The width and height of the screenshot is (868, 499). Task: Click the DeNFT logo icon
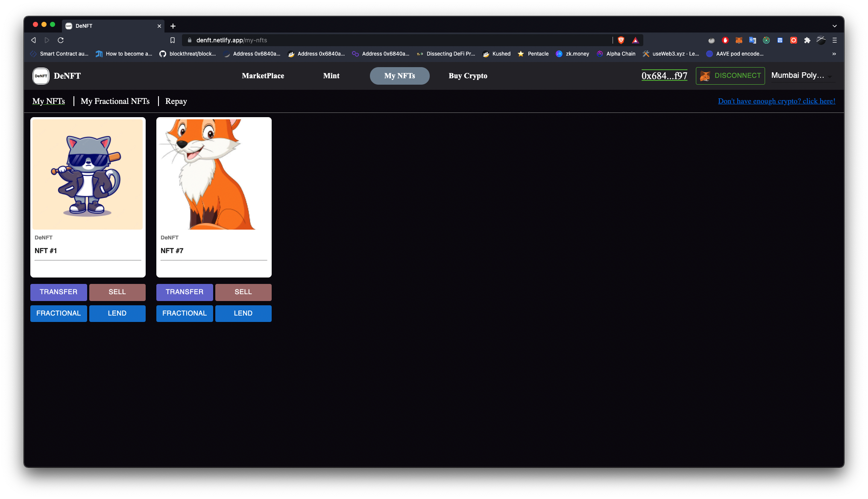click(41, 76)
